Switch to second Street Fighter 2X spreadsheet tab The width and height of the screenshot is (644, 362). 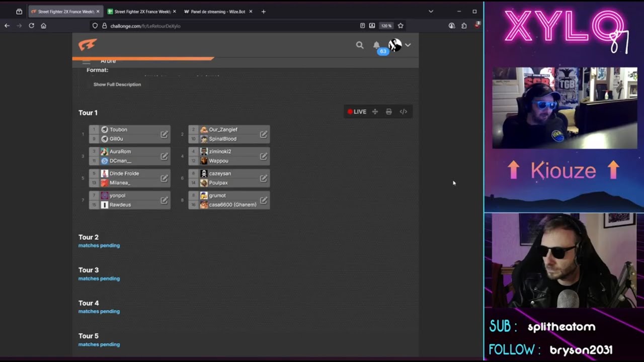(141, 12)
